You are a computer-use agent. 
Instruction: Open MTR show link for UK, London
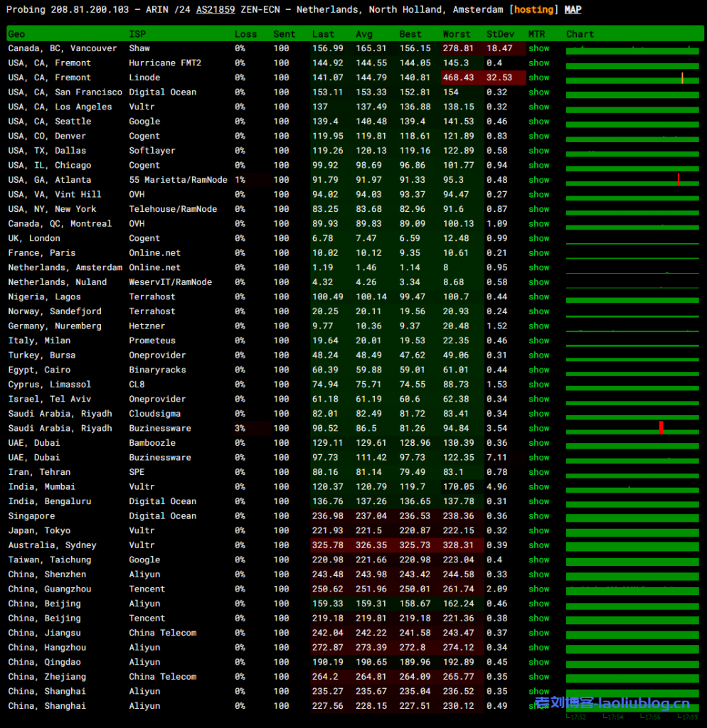538,238
